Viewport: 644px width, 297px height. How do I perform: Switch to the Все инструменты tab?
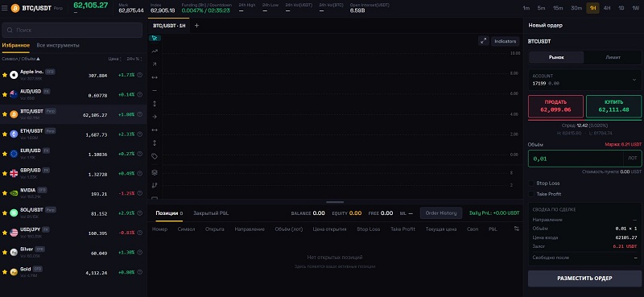58,45
